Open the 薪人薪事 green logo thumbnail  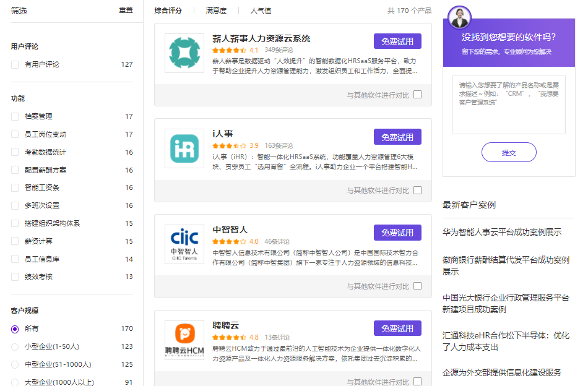pyautogui.click(x=184, y=53)
